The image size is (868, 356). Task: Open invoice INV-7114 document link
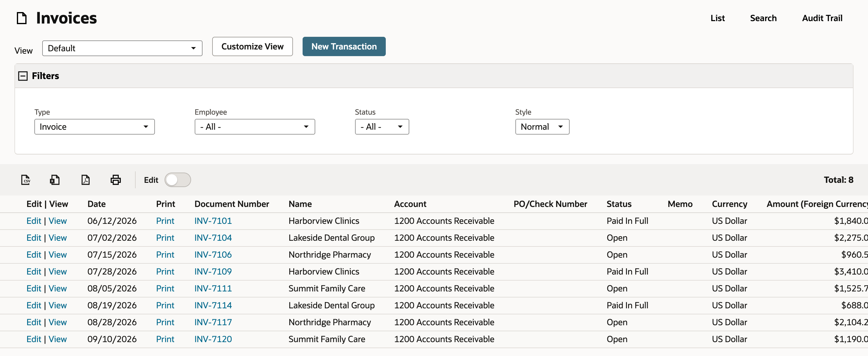click(213, 305)
